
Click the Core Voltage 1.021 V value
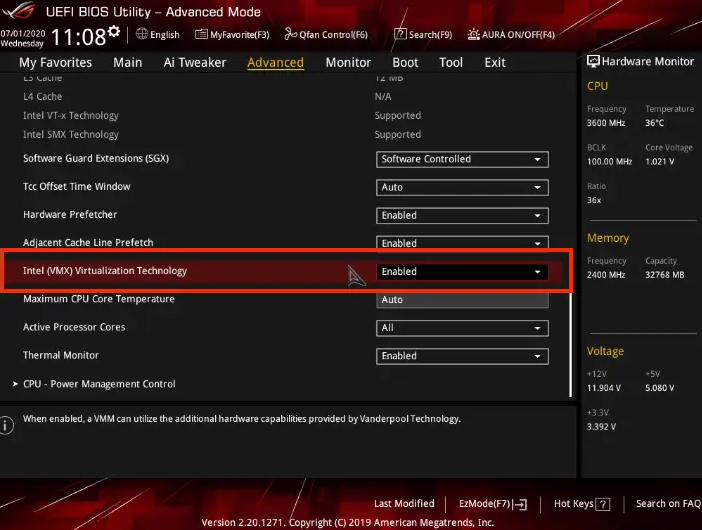[x=659, y=162]
